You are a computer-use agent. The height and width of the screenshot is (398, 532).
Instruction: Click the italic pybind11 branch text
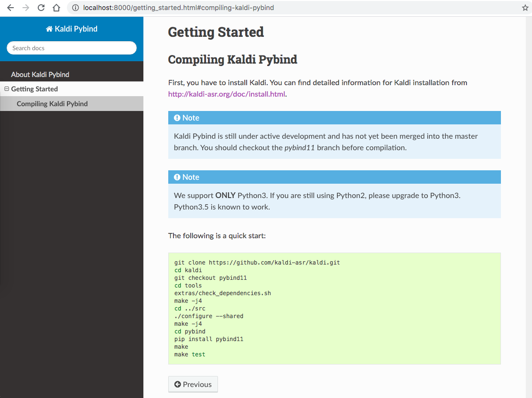(299, 148)
